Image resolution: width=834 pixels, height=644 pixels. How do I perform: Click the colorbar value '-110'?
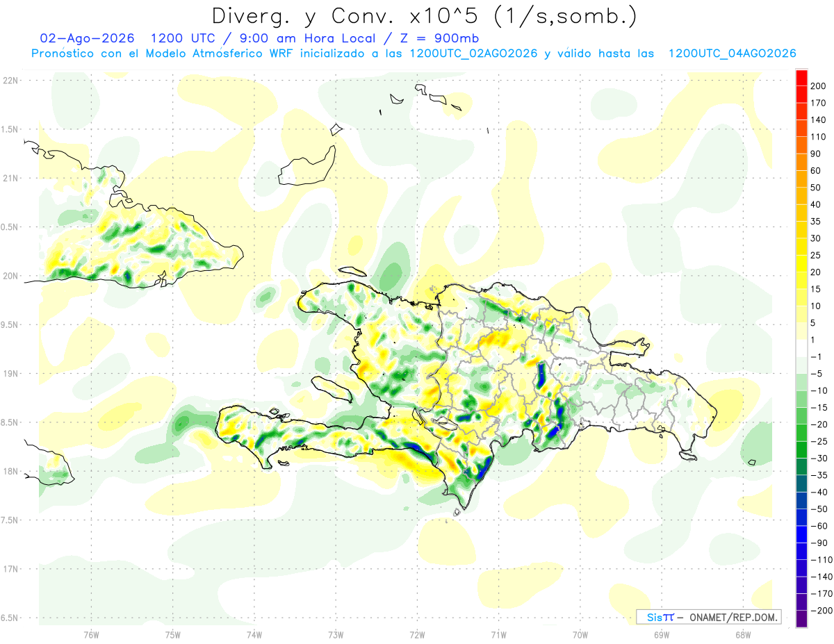(821, 560)
